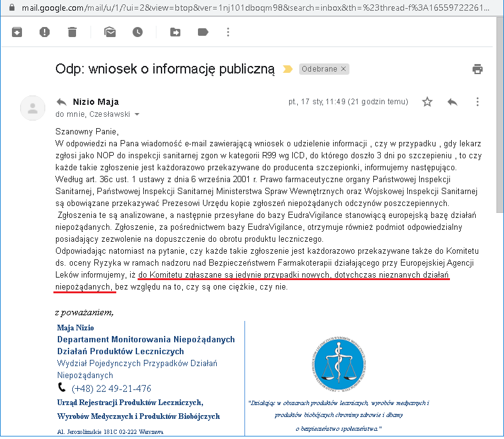Click the phone number (+48) 22 49-21-476

(x=111, y=388)
